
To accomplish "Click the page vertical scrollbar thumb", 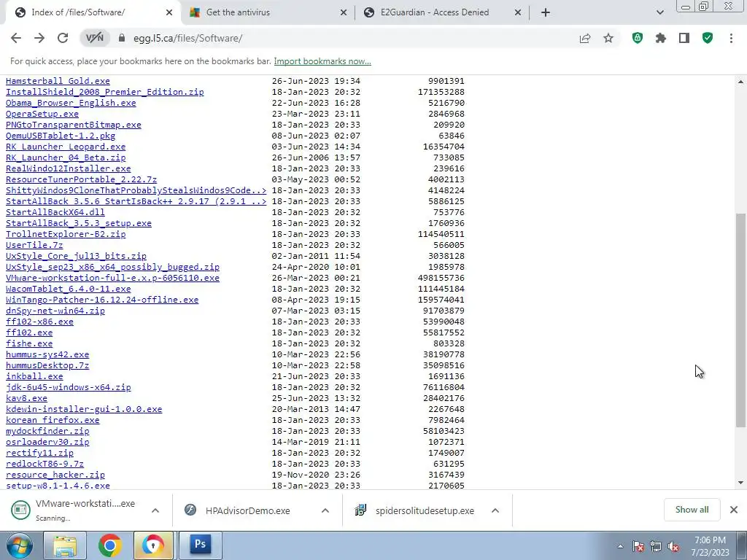I will pos(740,320).
